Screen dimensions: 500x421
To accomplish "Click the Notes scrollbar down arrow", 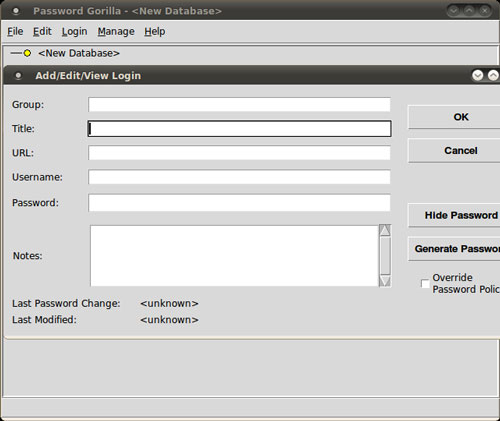I will [385, 281].
